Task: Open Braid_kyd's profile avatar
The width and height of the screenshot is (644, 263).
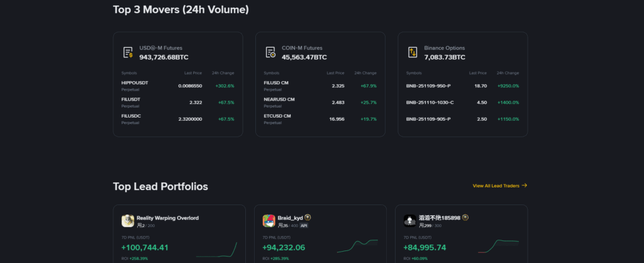Action: 269,221
